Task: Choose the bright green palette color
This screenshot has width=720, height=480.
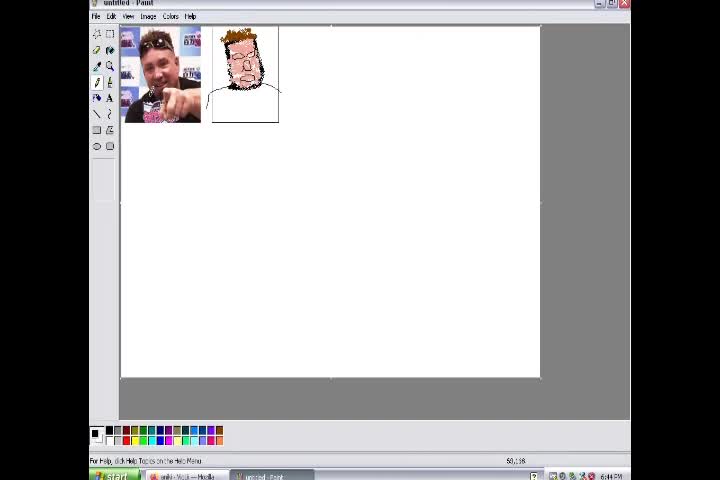Action: tap(143, 441)
